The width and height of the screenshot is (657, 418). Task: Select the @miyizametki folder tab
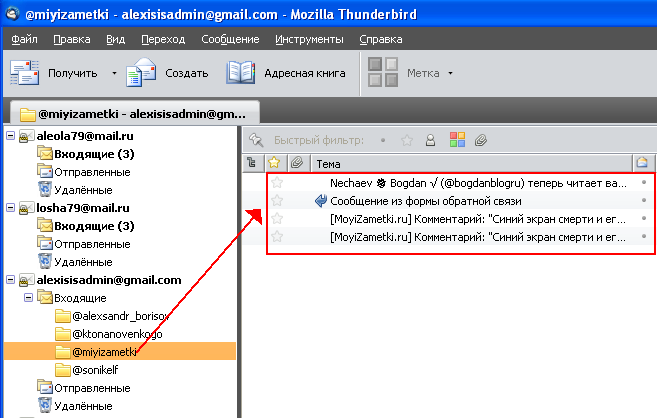[135, 114]
